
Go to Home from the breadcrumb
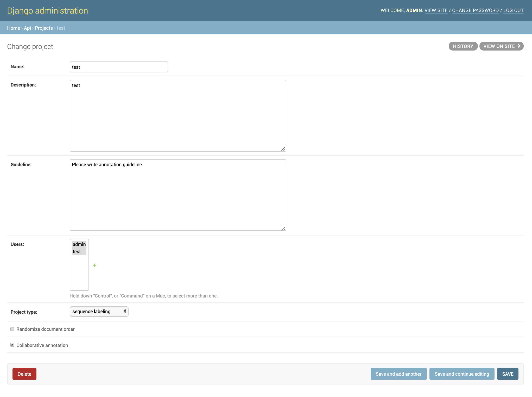coord(14,28)
